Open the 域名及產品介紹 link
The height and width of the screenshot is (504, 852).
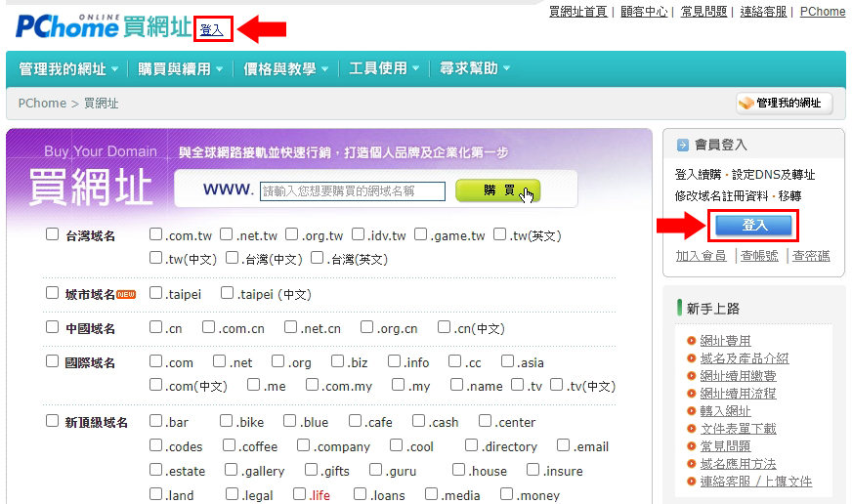[x=745, y=358]
